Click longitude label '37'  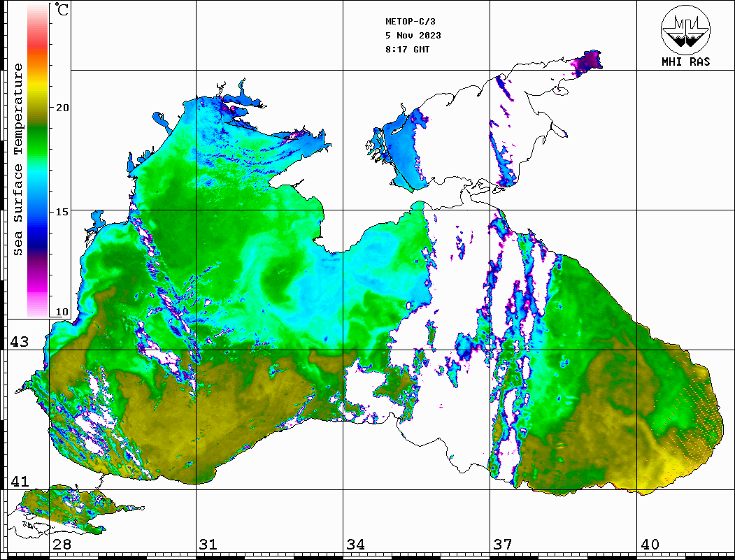click(503, 545)
